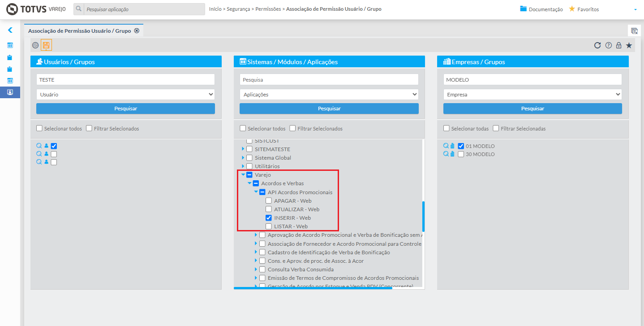Expand the SITEMATESTE tree node

click(x=243, y=149)
